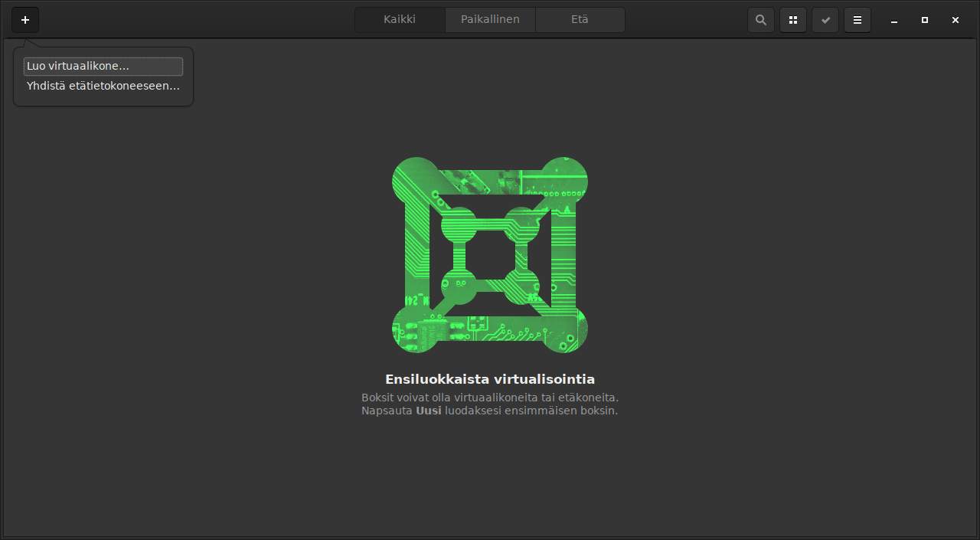Choose "Luo virtuaalikone…" from the popup
The height and width of the screenshot is (540, 980).
[x=103, y=67]
